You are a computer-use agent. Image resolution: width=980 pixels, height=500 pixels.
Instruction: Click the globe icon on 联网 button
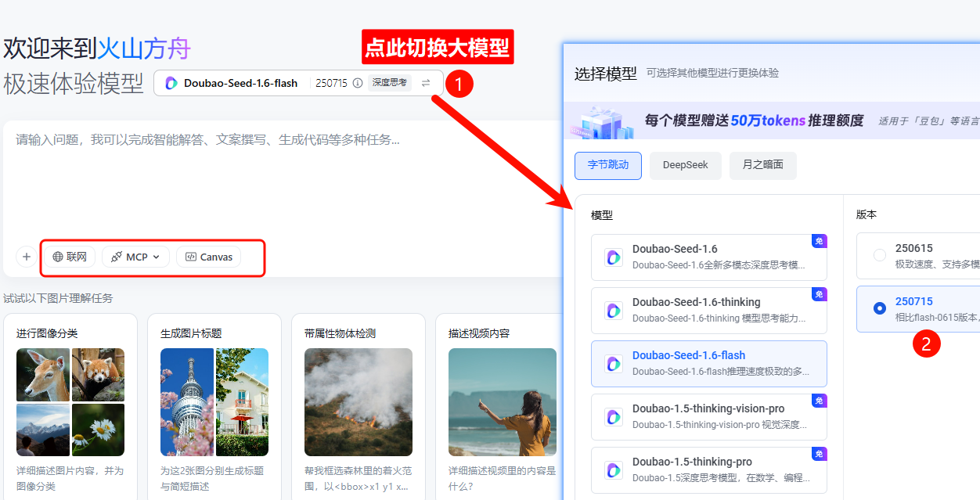click(x=58, y=257)
